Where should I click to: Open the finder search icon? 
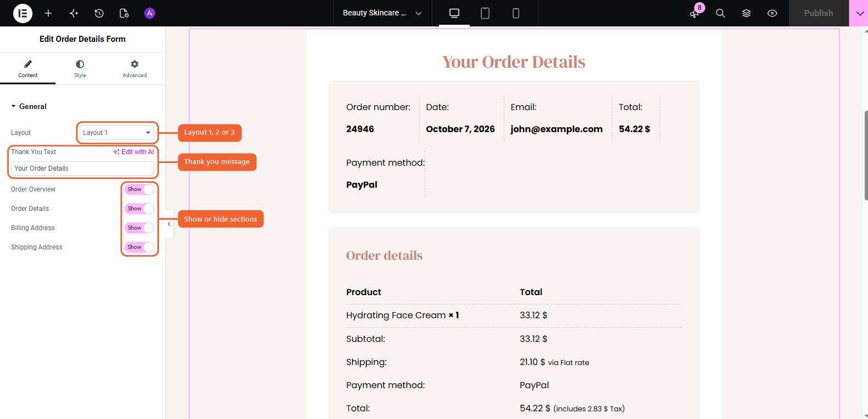[x=721, y=13]
